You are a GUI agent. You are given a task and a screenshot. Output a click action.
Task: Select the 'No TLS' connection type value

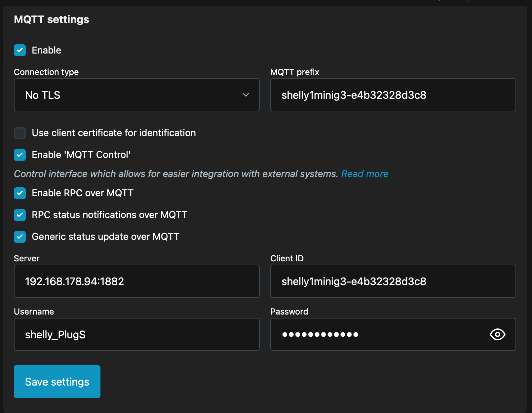pyautogui.click(x=43, y=95)
